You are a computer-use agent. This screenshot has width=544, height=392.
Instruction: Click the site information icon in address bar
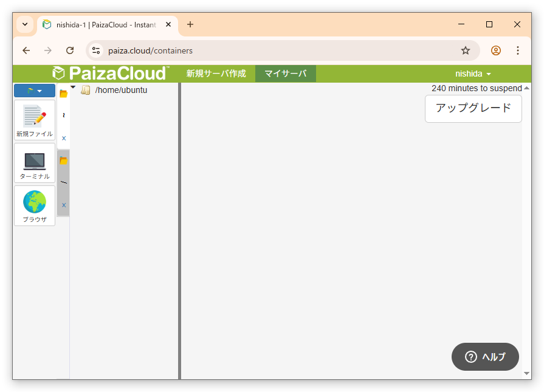[x=96, y=50]
